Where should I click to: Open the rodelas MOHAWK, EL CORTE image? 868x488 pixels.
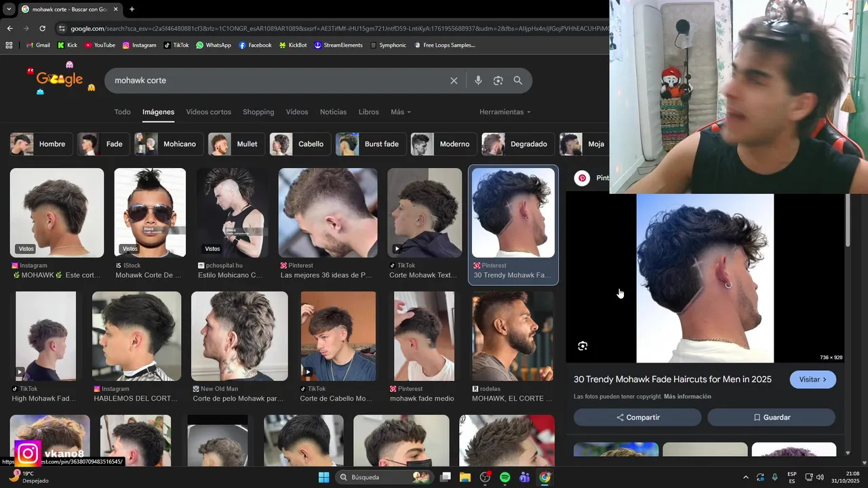click(513, 336)
